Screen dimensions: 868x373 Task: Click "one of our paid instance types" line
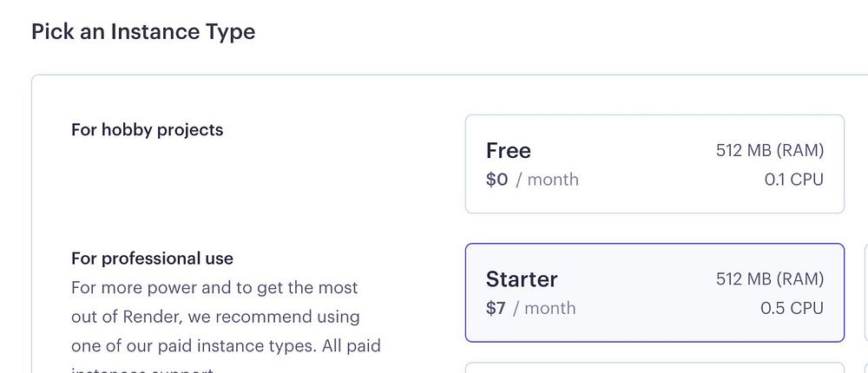(226, 345)
